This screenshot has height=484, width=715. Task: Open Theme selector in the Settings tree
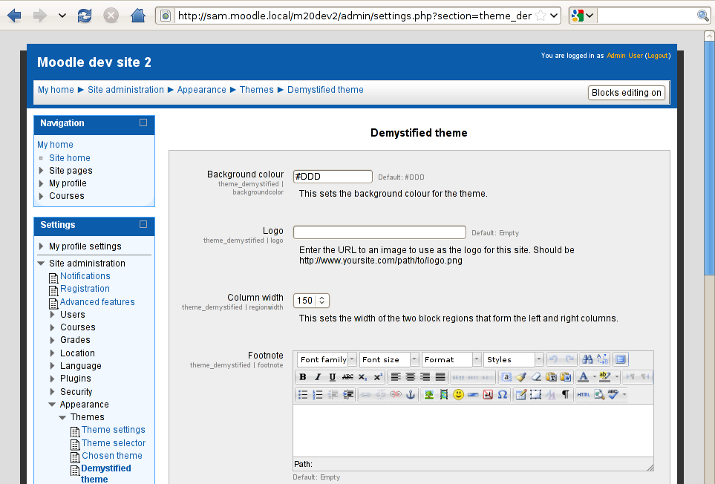(x=113, y=443)
